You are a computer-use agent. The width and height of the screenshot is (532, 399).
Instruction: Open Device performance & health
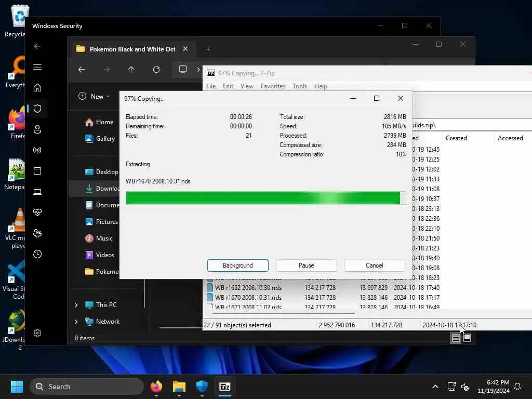pos(37,212)
